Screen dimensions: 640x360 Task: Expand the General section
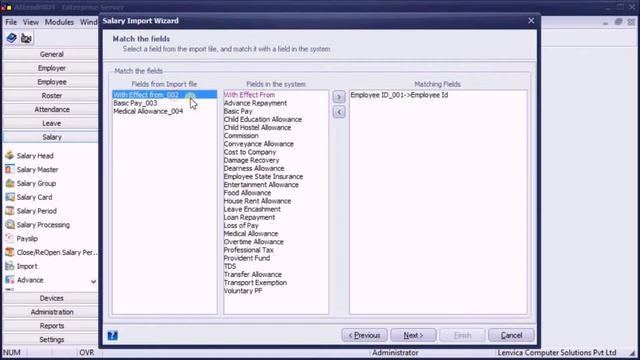click(51, 54)
